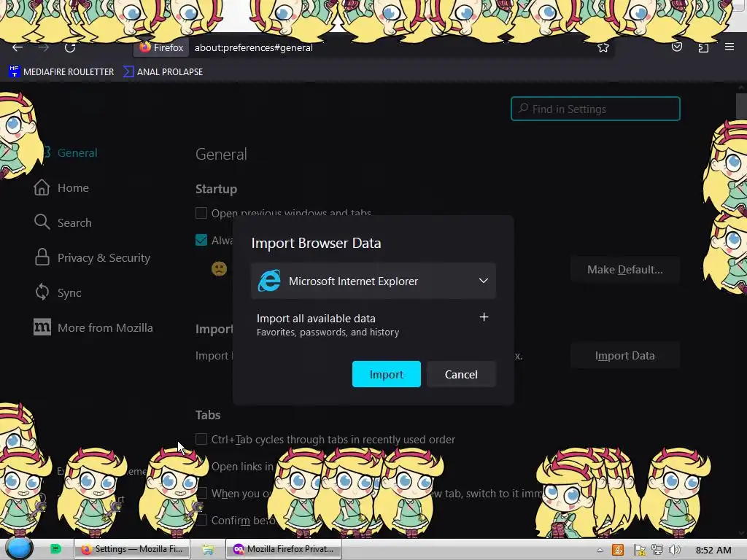Open the network tray icon
This screenshot has width=747, height=560.
coord(657,550)
